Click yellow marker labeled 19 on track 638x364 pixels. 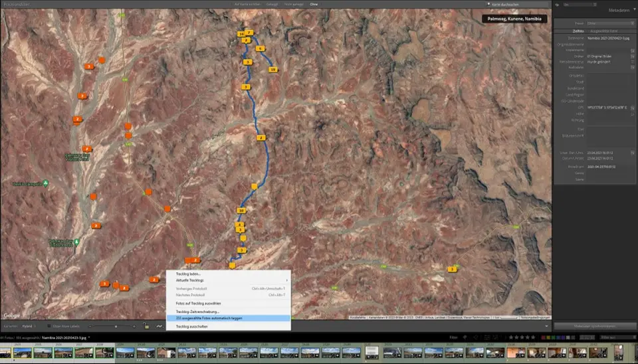[272, 70]
